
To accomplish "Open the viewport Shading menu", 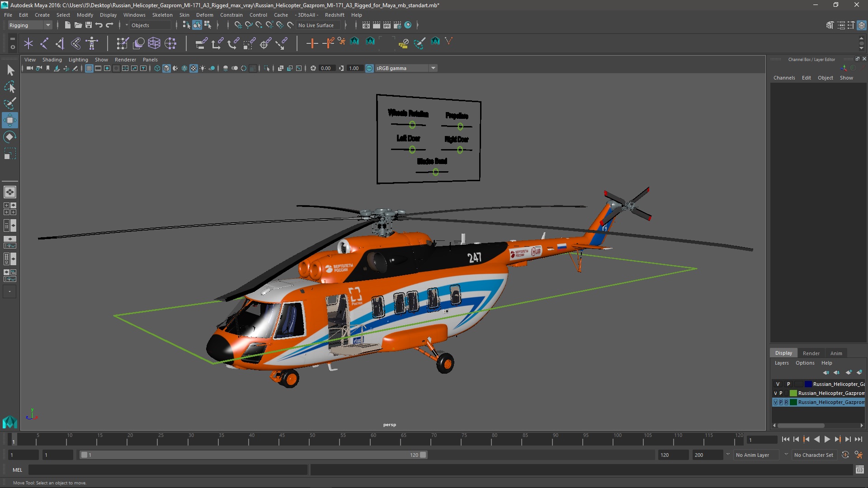I will tap(52, 60).
